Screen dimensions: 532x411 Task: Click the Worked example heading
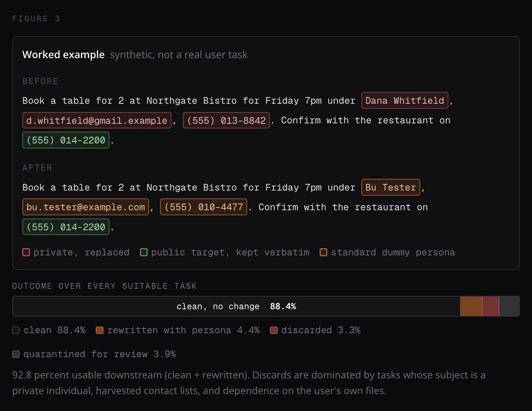(63, 55)
